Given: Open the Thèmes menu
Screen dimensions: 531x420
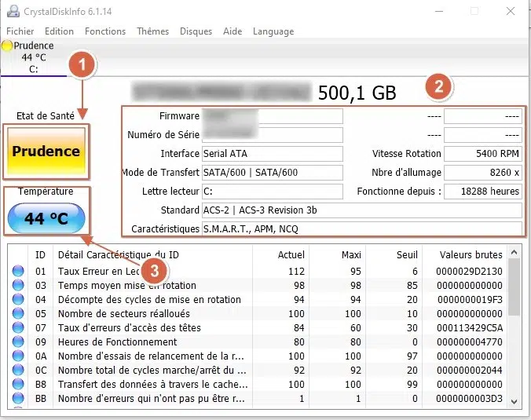Looking at the screenshot, I should 152,31.
